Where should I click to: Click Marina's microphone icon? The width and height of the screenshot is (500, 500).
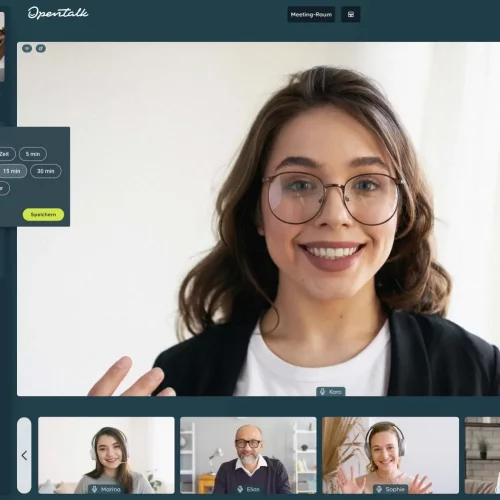point(94,489)
